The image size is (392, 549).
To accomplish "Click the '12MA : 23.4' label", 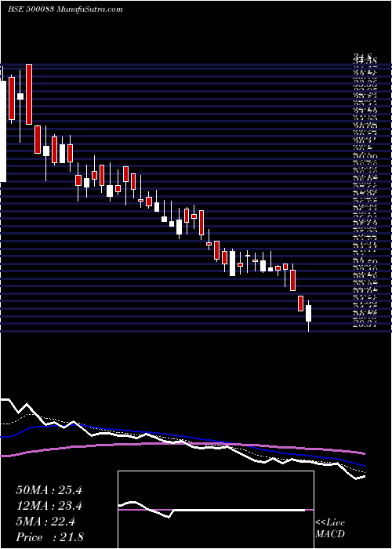I will click(x=49, y=506).
